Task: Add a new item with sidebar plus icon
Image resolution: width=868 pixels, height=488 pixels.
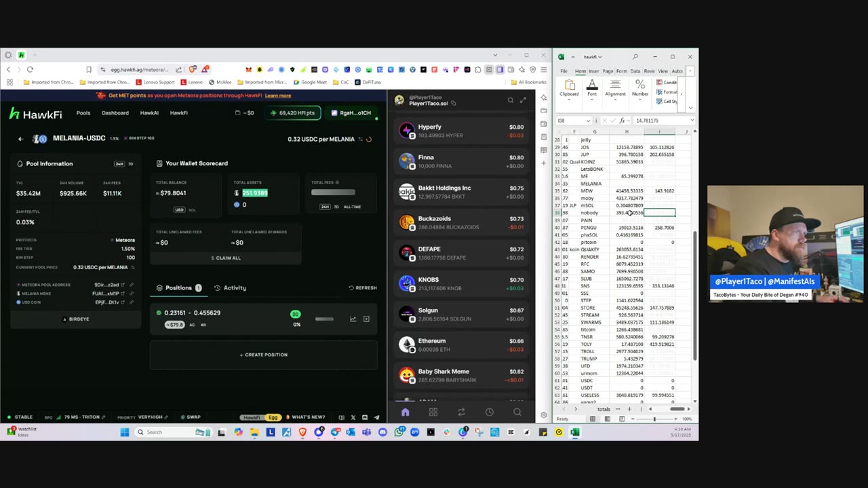Action: [x=543, y=163]
